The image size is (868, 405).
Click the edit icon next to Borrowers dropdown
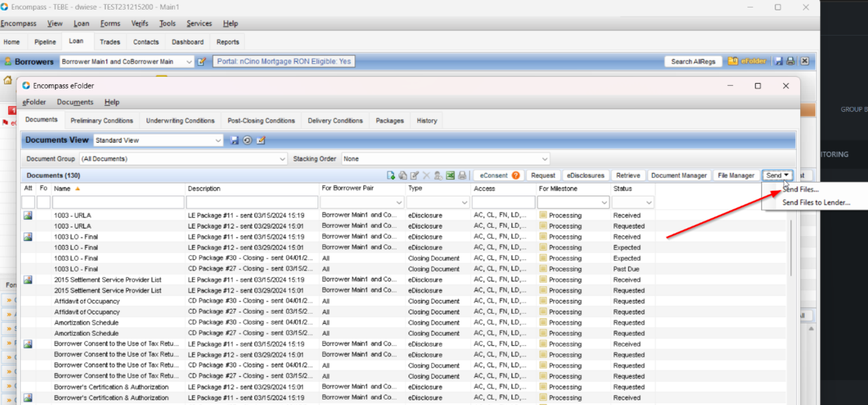[x=202, y=61]
